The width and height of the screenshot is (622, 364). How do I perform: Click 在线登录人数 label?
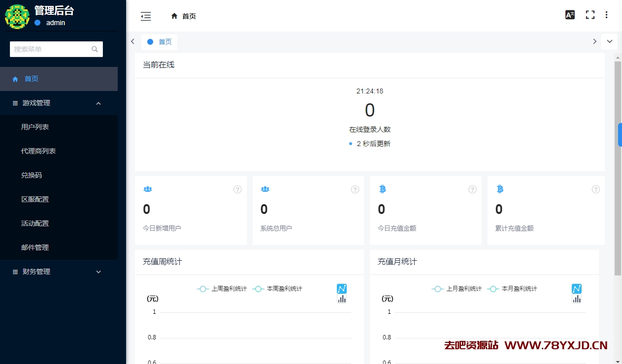(370, 129)
